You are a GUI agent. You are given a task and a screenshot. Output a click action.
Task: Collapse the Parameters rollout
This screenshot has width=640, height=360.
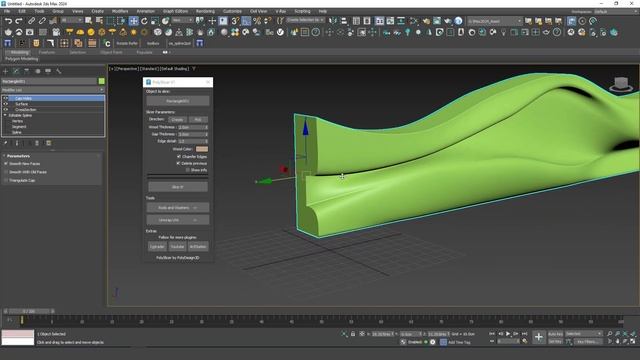(18, 156)
